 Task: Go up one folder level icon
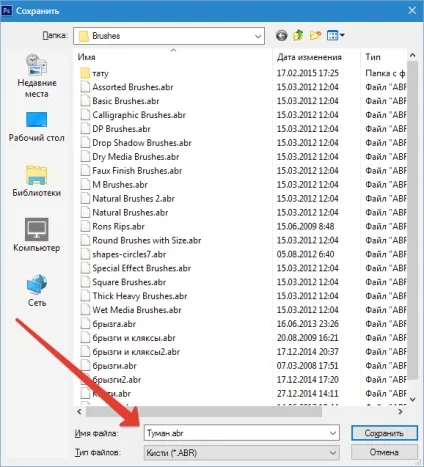point(298,35)
